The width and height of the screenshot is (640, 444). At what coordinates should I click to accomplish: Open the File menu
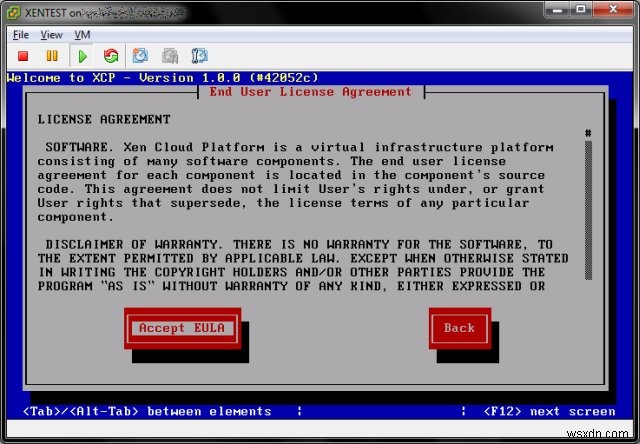[21, 35]
